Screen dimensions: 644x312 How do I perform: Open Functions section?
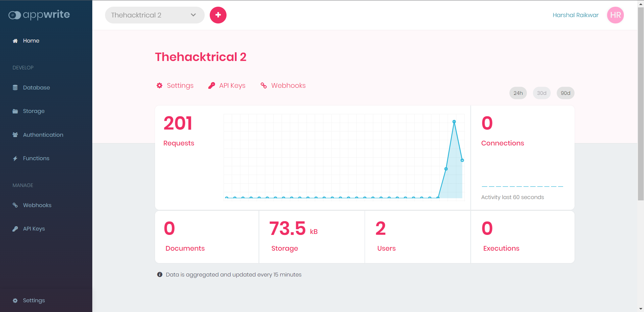(36, 159)
